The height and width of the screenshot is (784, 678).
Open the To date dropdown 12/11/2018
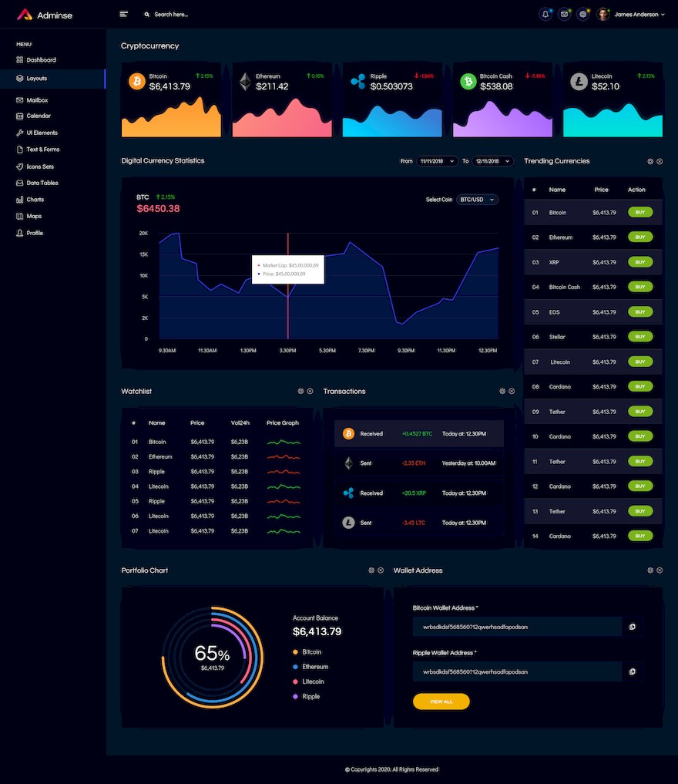(492, 161)
